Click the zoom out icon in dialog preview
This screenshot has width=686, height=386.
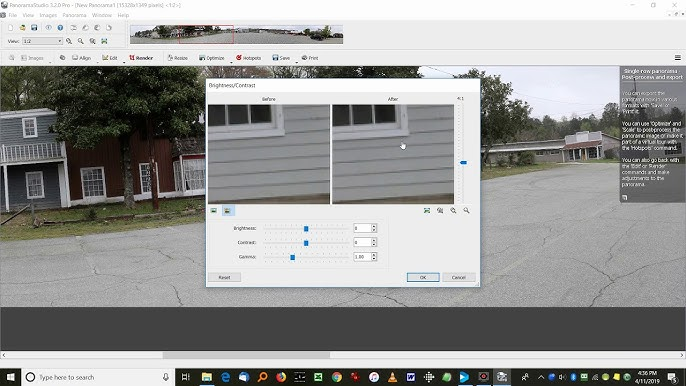[466, 211]
